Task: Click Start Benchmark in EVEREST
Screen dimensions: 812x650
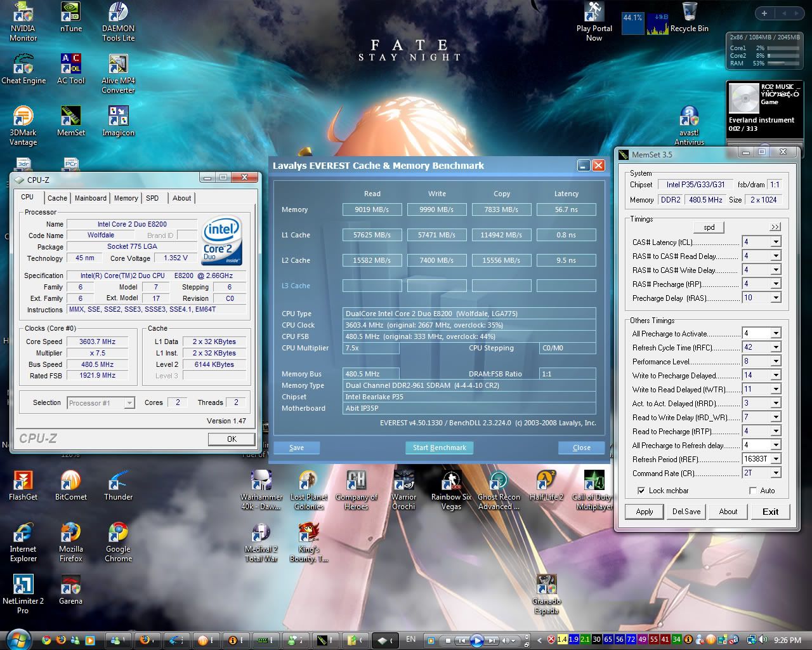Action: click(x=439, y=448)
